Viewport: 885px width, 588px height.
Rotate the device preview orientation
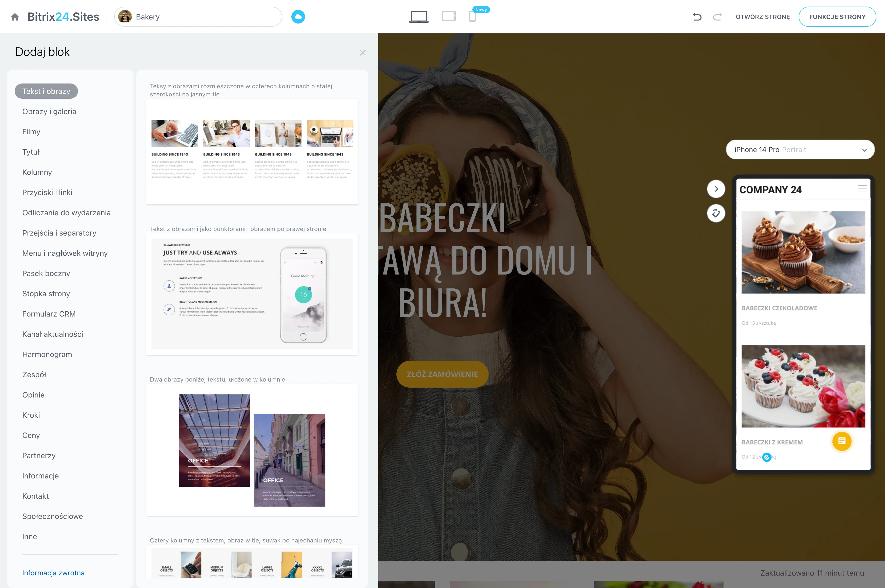pos(716,213)
